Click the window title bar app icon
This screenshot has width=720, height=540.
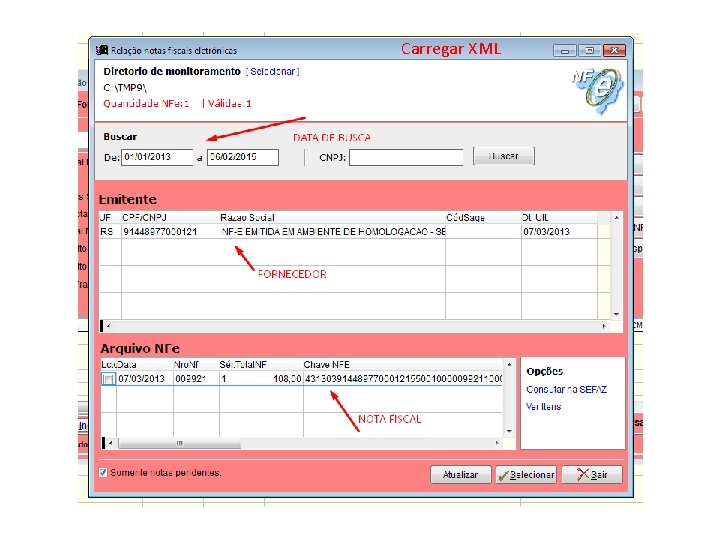coord(101,50)
